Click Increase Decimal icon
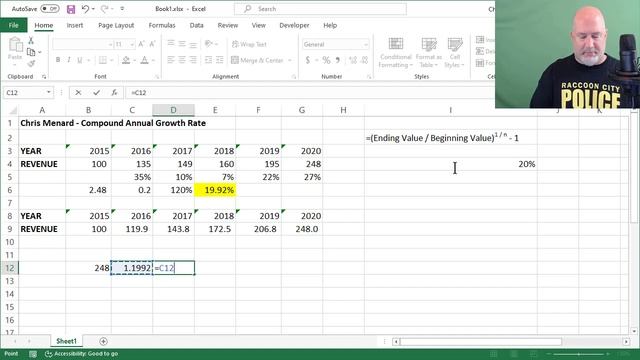The width and height of the screenshot is (640, 360). click(353, 60)
